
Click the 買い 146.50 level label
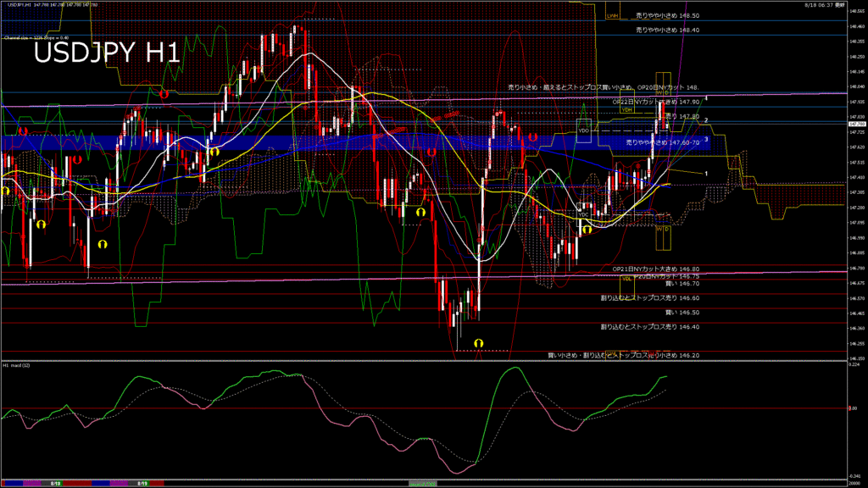point(682,313)
